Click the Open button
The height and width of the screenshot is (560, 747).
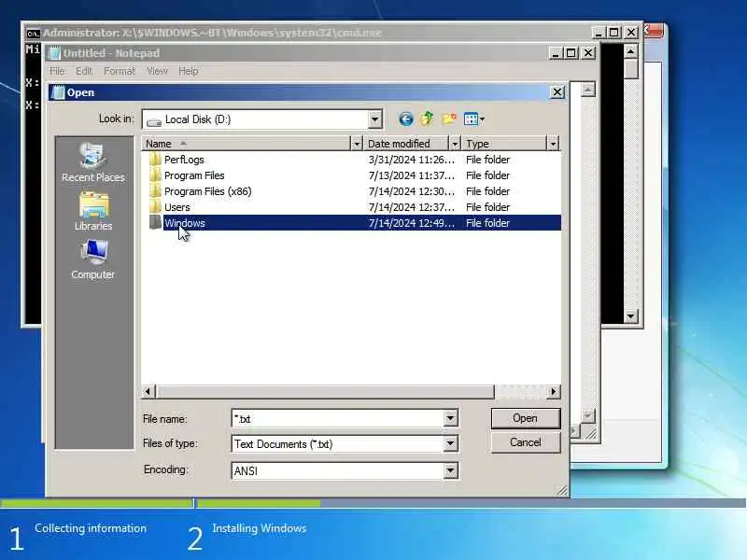[526, 418]
